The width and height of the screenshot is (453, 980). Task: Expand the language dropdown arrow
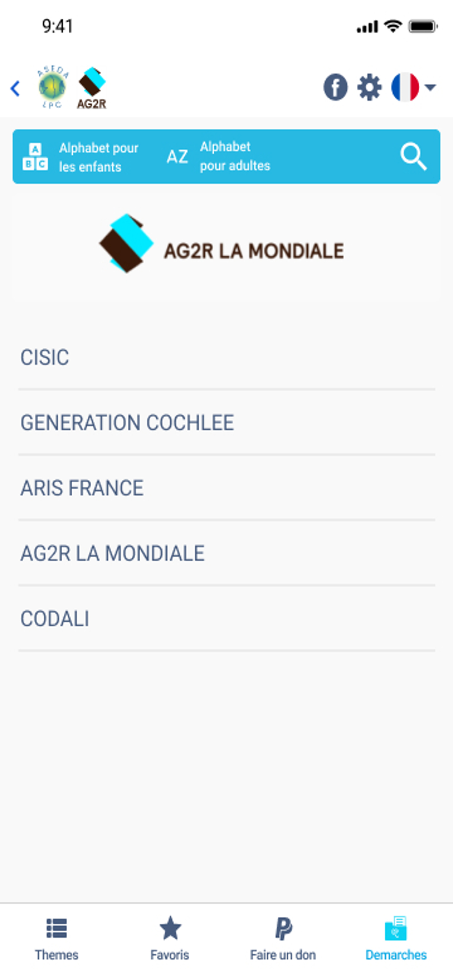coord(430,87)
